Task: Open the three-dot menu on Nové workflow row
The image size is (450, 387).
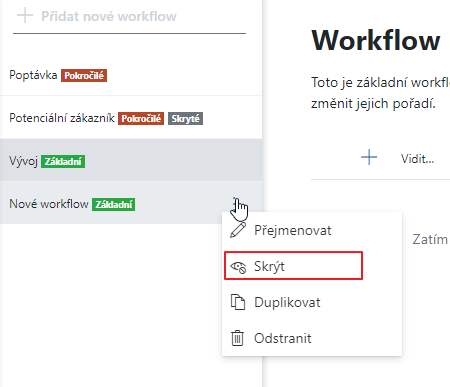Action: point(235,203)
